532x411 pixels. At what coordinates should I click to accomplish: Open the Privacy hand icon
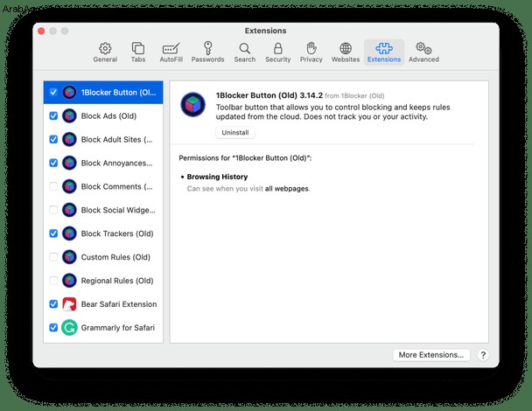pos(311,48)
